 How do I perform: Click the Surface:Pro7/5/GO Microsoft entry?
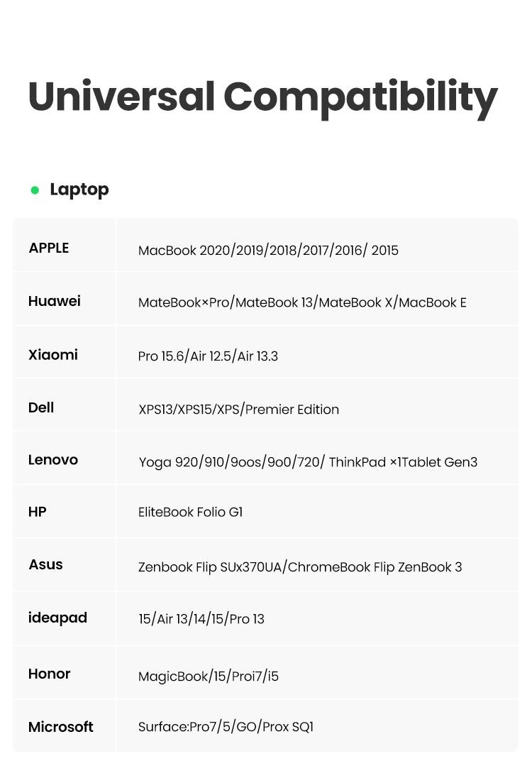(x=226, y=727)
